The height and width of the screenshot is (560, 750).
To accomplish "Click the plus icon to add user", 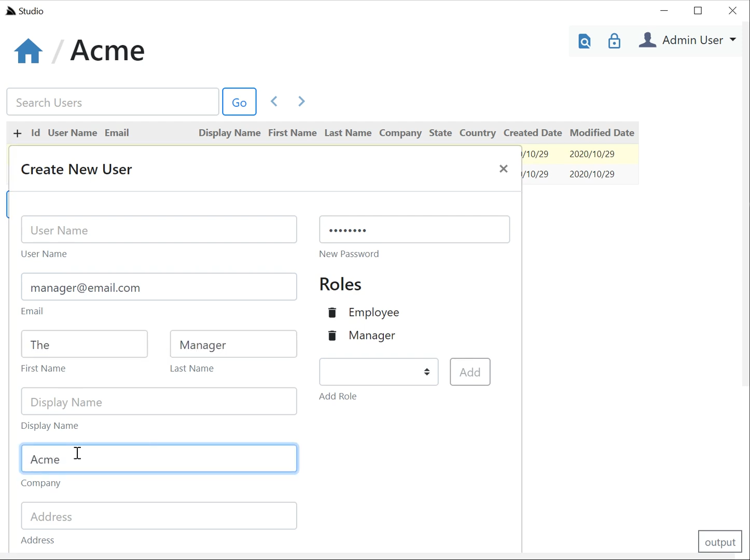I will point(17,133).
